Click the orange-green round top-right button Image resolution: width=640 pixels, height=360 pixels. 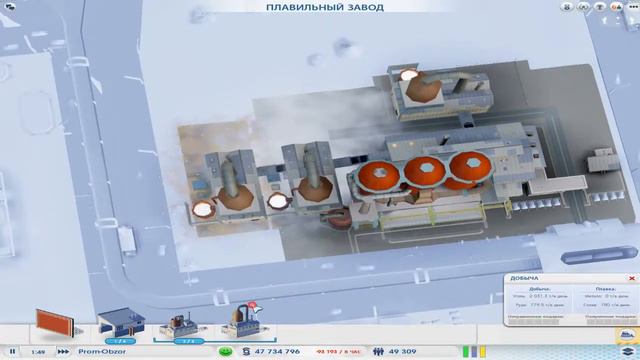[616, 7]
